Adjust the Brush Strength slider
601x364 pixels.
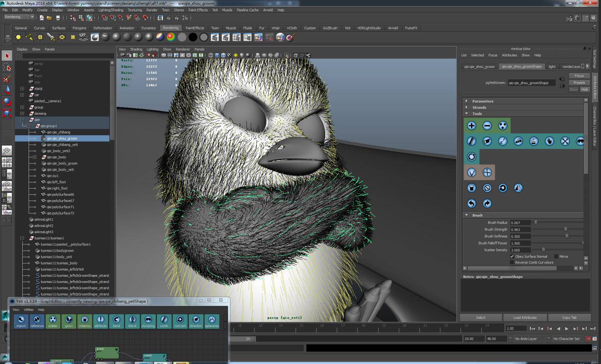(566, 229)
